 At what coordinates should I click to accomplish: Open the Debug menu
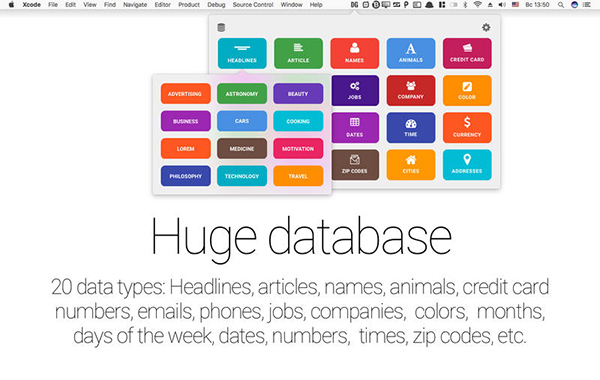click(216, 5)
